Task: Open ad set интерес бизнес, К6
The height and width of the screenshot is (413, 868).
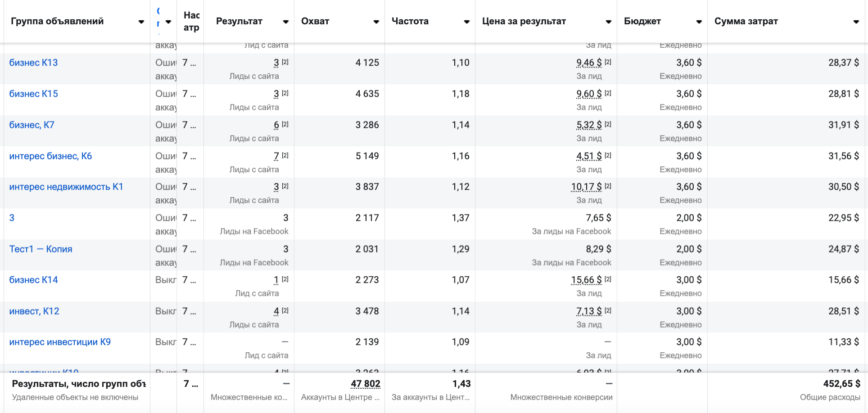Action: click(50, 156)
